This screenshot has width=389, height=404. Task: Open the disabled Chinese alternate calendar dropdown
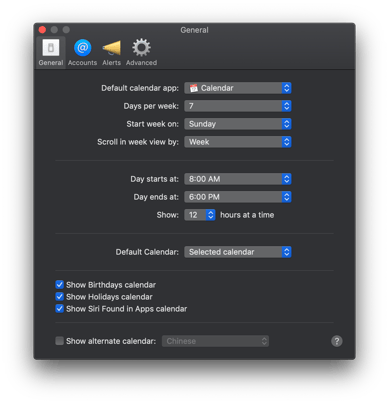(x=215, y=341)
